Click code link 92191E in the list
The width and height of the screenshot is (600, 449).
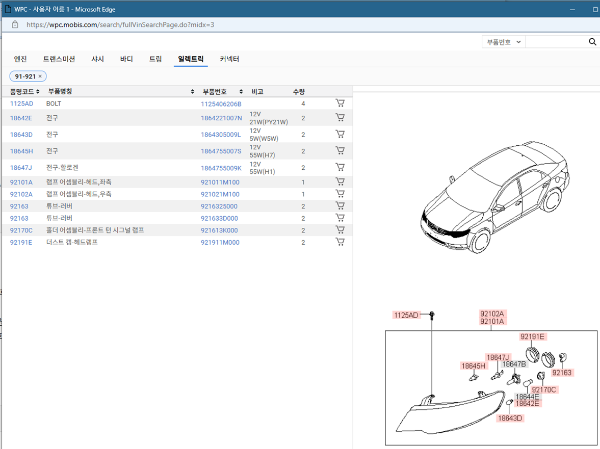pos(21,243)
